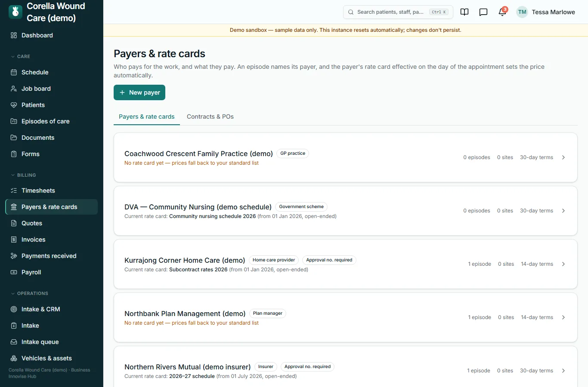588x387 pixels.
Task: Click the Forms clipboard icon
Action: [14, 154]
